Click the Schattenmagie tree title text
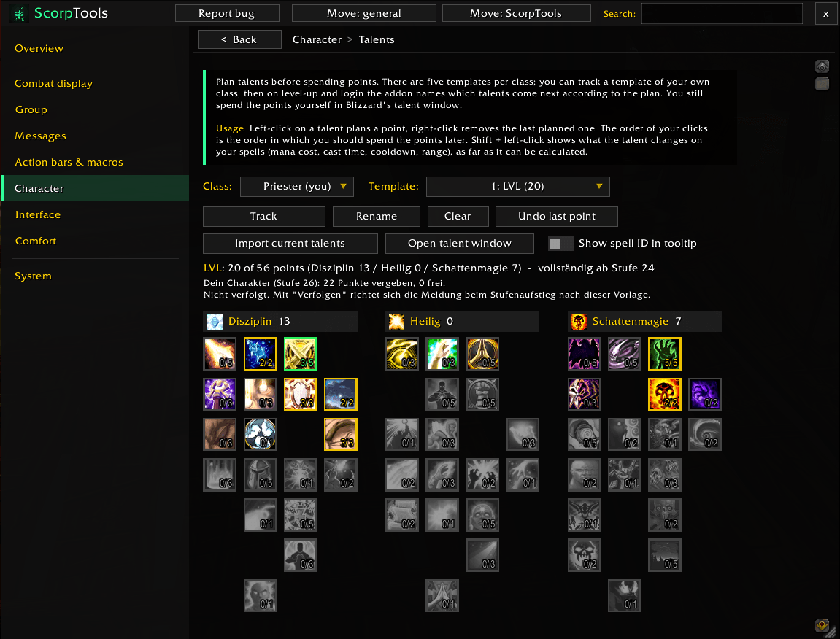 630,322
